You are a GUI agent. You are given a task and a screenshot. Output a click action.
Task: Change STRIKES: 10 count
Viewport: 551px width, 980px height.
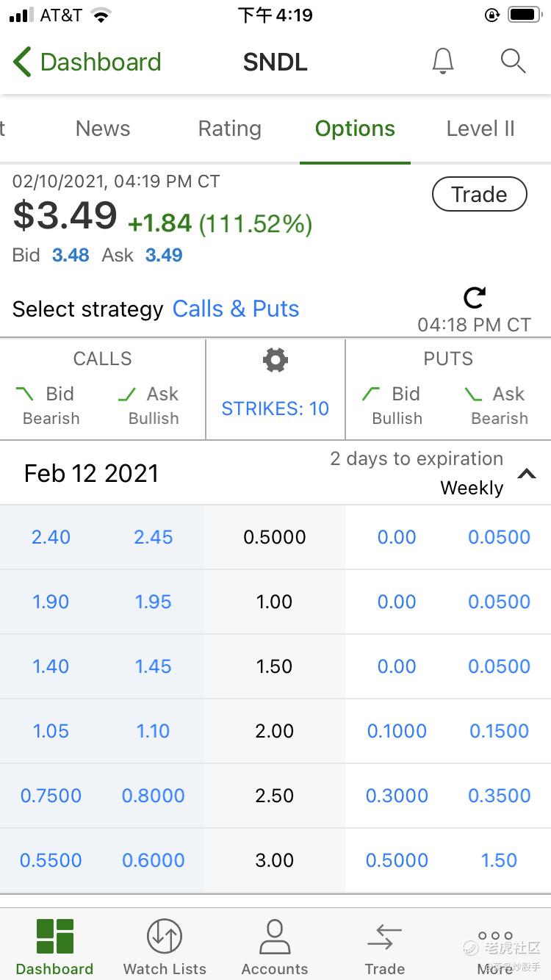coord(275,408)
